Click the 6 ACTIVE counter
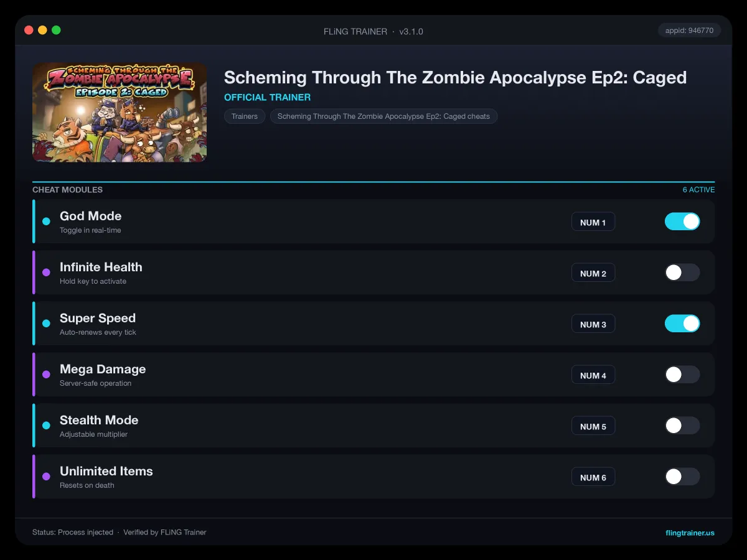The image size is (747, 560). [x=698, y=190]
